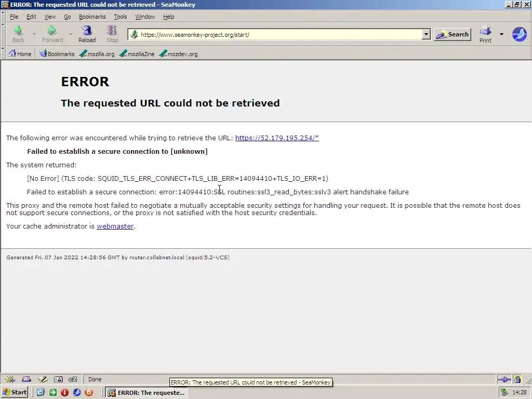532x399 pixels.
Task: Open the Tools menu
Action: [x=120, y=17]
